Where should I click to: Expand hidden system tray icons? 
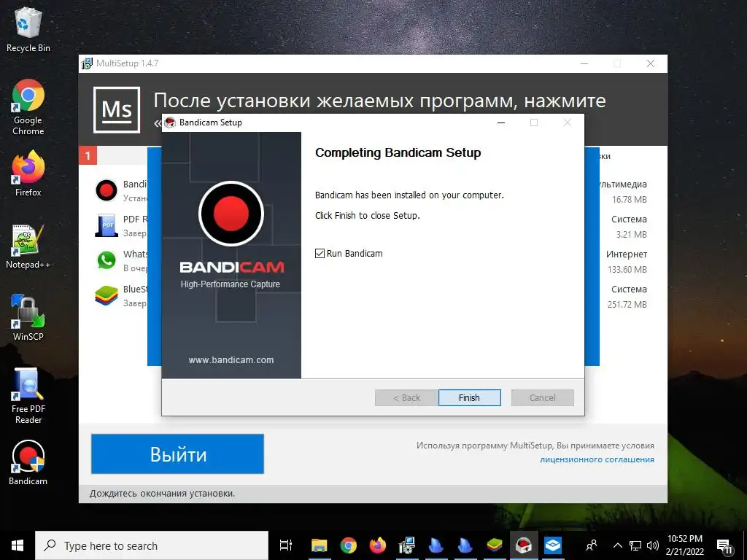tap(617, 545)
